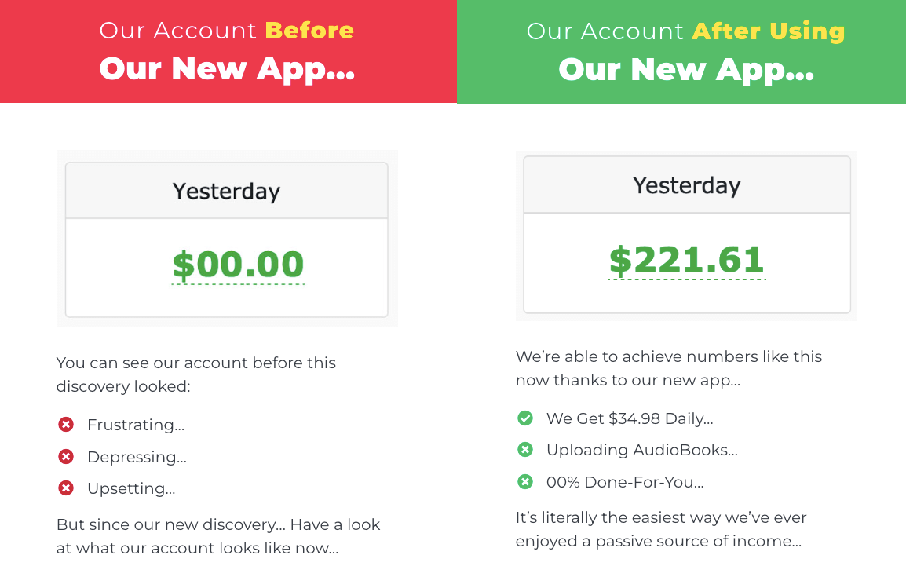Click the 'You can see our account before' paragraph
Viewport: 906px width, 588px height.
(195, 374)
